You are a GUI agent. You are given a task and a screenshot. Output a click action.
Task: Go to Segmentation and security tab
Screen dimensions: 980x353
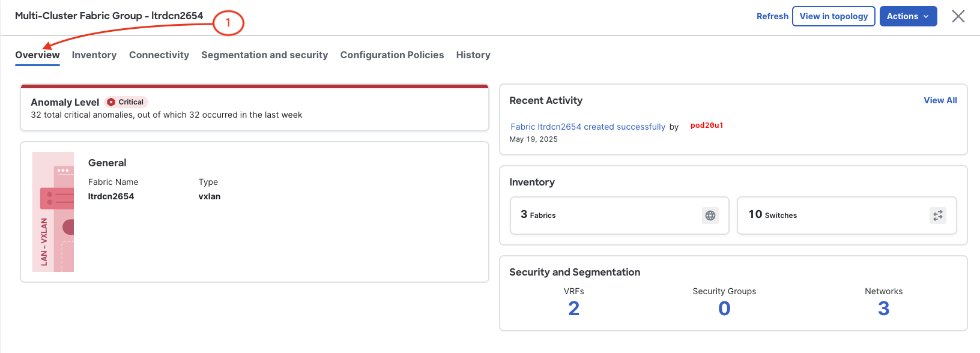[264, 55]
